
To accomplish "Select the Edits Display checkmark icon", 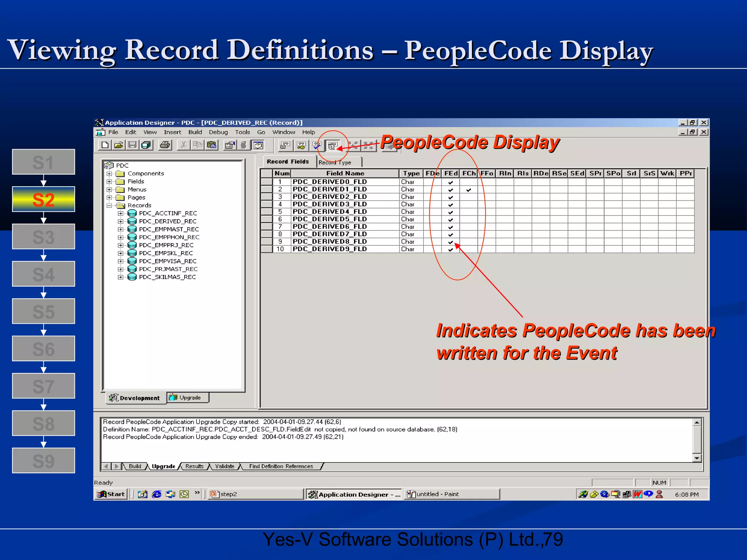I will pyautogui.click(x=316, y=146).
